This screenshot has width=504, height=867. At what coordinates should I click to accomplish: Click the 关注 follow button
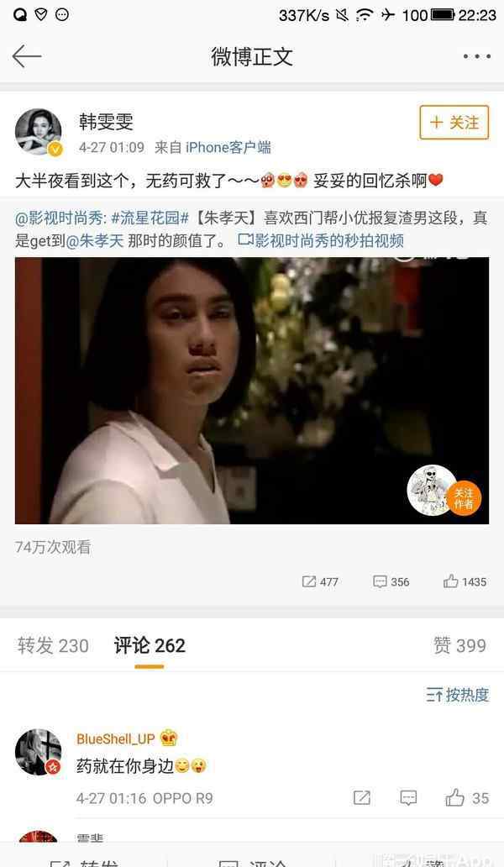[x=454, y=122]
